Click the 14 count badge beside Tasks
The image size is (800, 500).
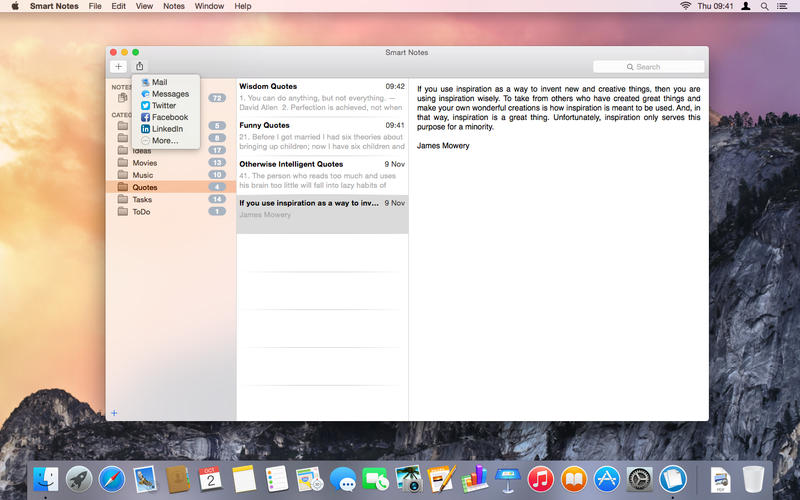tap(217, 199)
